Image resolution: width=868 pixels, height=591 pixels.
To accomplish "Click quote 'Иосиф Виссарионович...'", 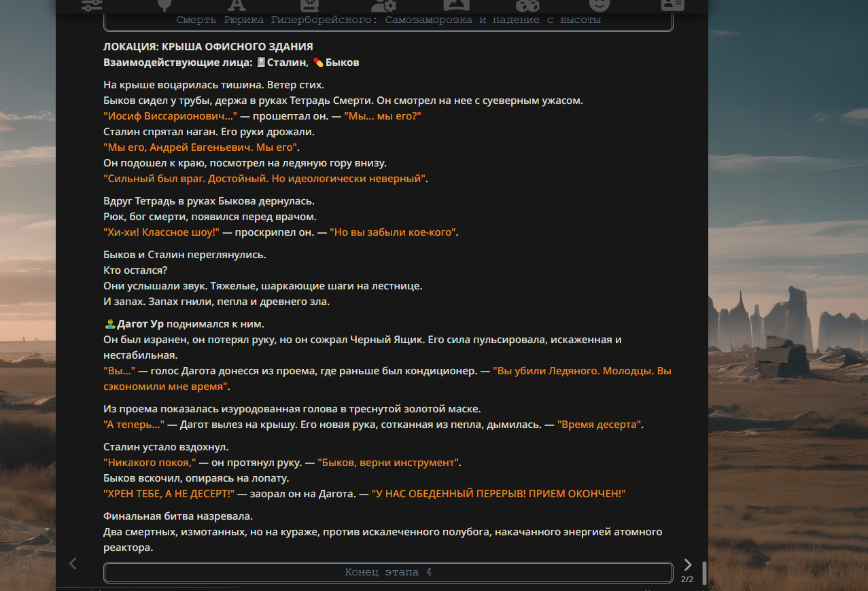I will tap(171, 116).
